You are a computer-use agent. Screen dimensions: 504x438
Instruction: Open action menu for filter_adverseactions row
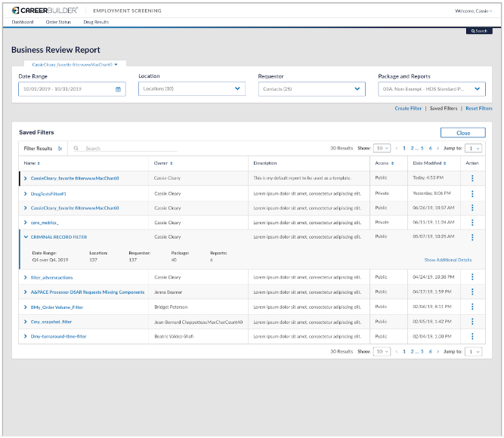472,277
